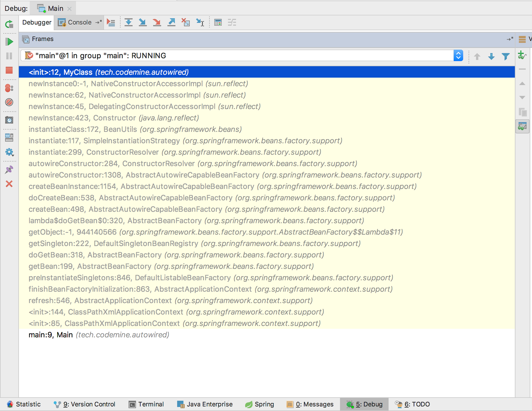Open the TODO tool window
This screenshot has height=411, width=532.
point(412,404)
